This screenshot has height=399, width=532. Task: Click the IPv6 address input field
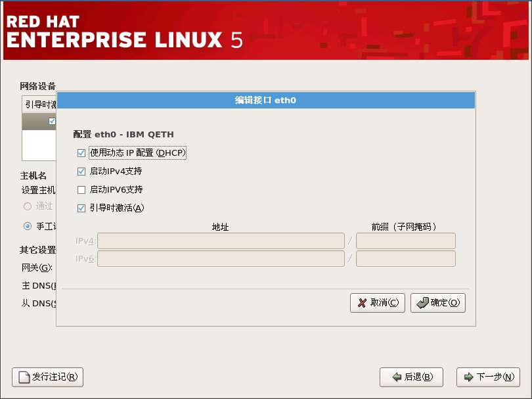pos(221,259)
